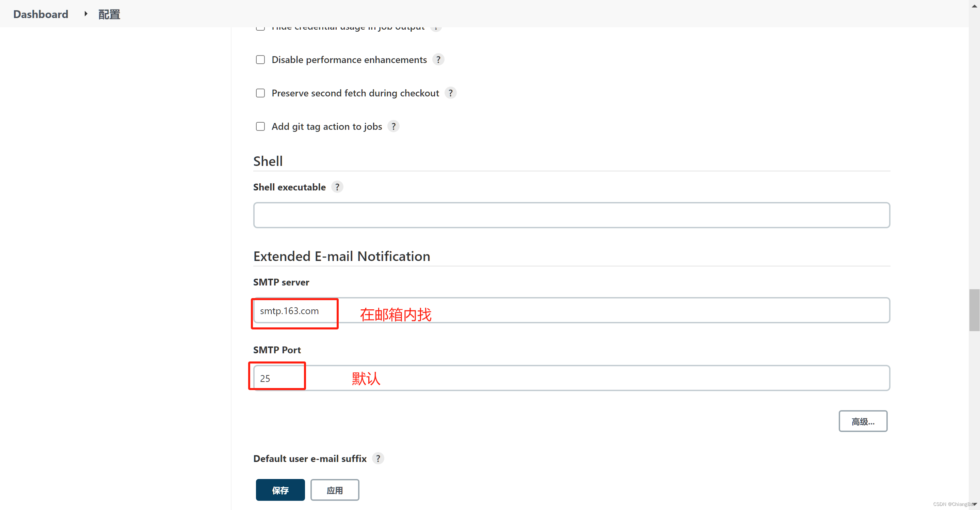Click the breadcrumb arrow after Dashboard
Screen dimensions: 980x510
point(85,14)
